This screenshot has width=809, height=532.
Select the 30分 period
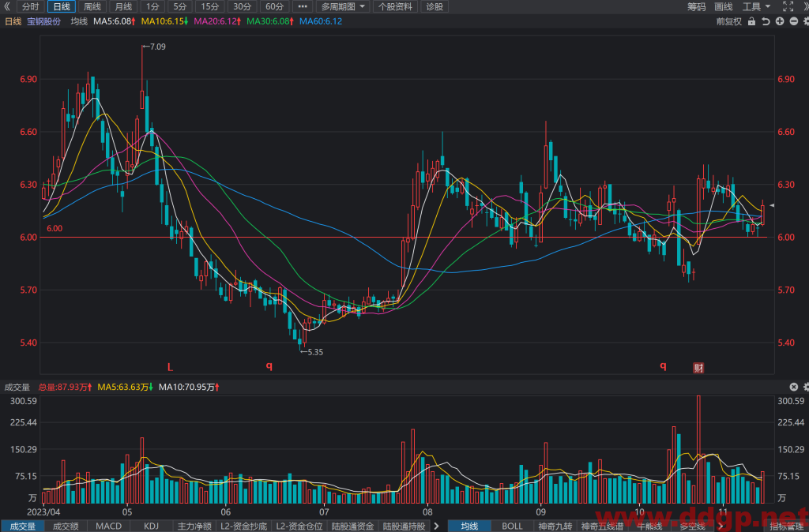(242, 6)
